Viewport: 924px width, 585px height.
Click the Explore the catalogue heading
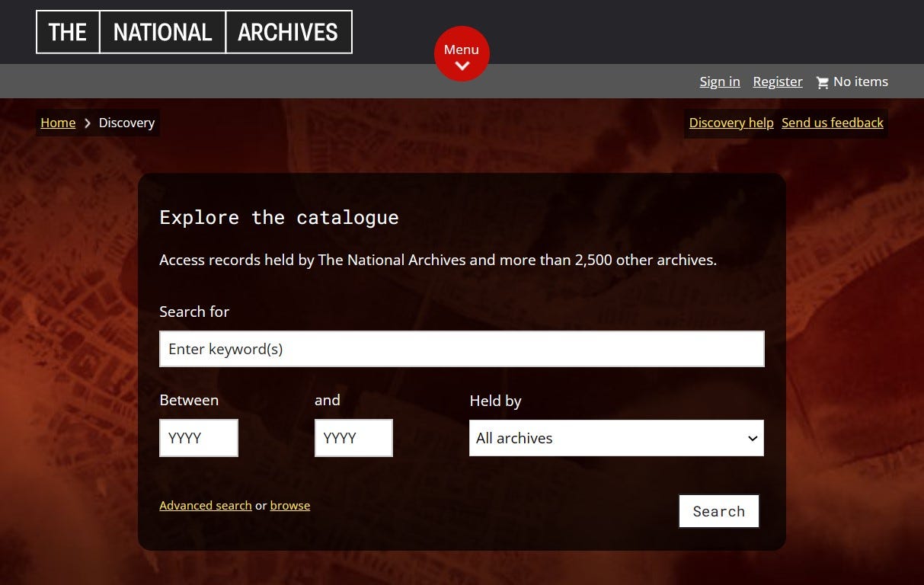[279, 217]
